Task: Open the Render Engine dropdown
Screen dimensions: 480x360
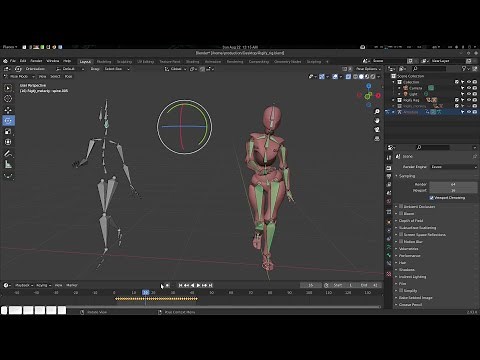Action: (453, 167)
